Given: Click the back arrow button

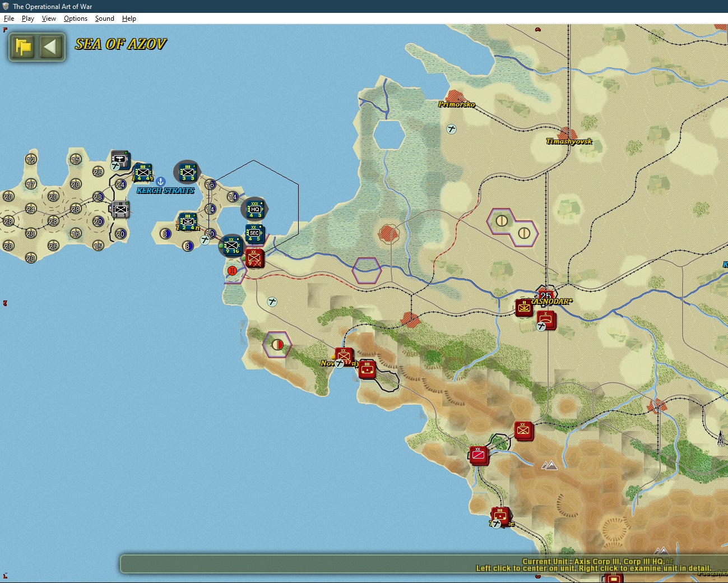Looking at the screenshot, I should click(x=50, y=47).
